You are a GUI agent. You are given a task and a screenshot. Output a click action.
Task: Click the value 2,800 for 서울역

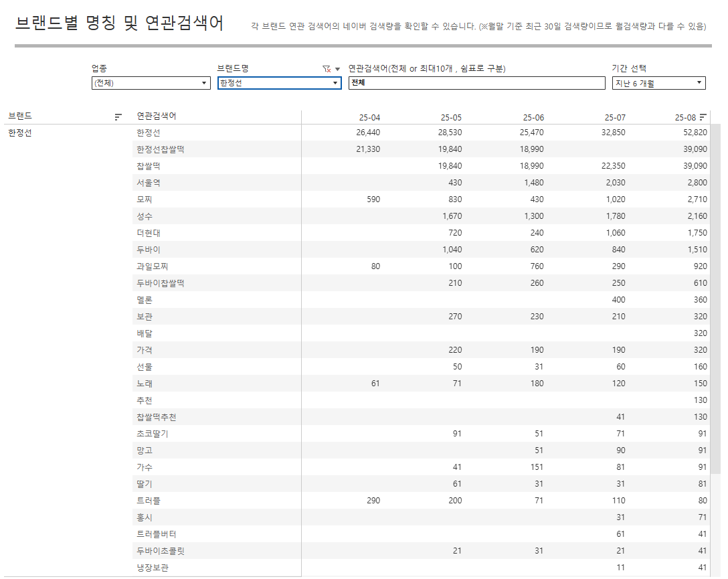click(x=697, y=183)
